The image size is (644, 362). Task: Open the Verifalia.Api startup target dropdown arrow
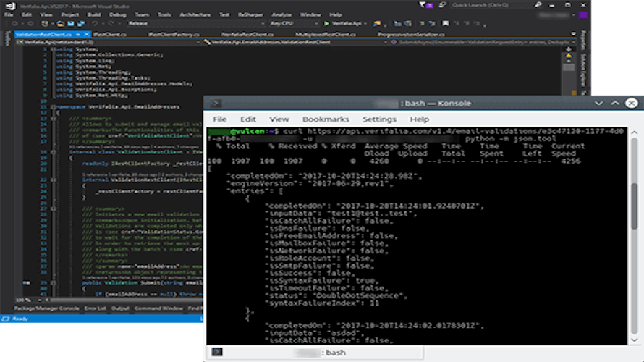click(365, 23)
